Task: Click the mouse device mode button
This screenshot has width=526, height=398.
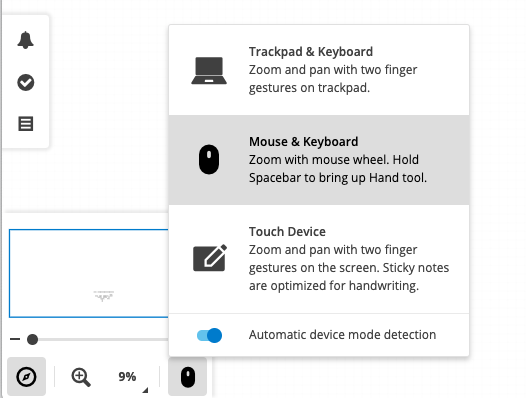Action: click(188, 377)
